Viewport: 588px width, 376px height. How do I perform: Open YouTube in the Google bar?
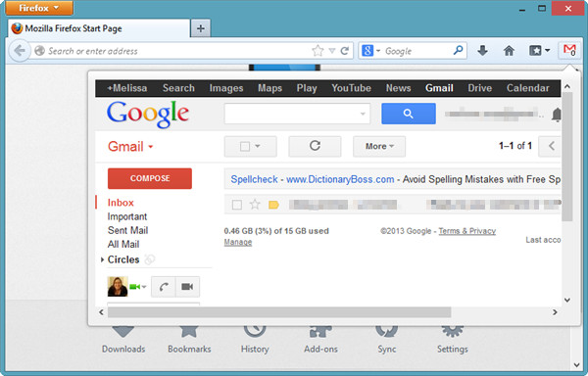pyautogui.click(x=352, y=88)
